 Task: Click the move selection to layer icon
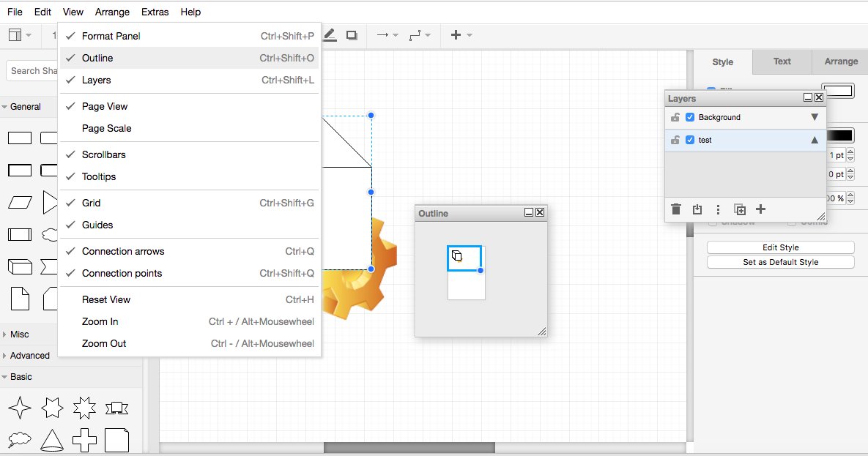coord(697,209)
